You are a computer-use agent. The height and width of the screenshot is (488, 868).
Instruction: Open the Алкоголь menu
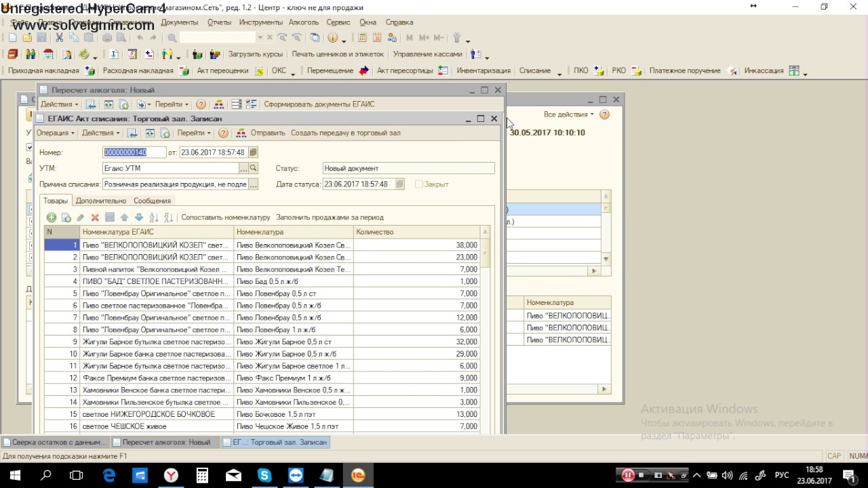304,22
